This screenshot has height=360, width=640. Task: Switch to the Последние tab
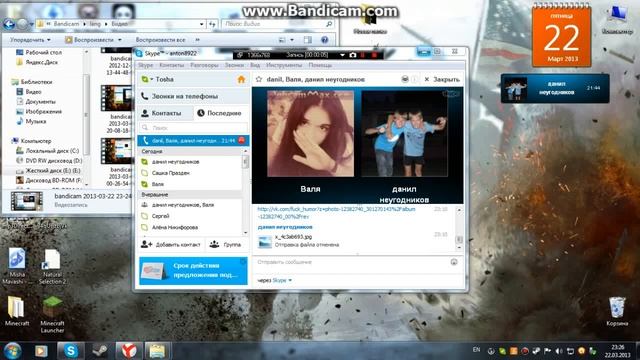[221, 113]
